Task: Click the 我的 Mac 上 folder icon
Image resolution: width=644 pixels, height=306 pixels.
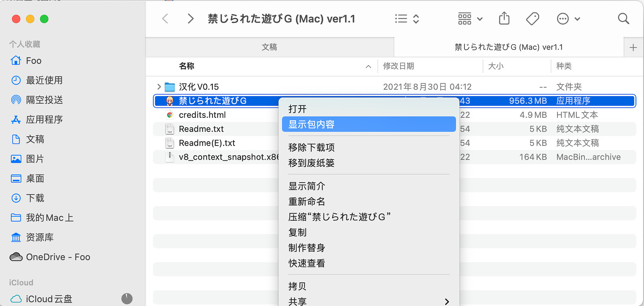Action: (x=16, y=218)
